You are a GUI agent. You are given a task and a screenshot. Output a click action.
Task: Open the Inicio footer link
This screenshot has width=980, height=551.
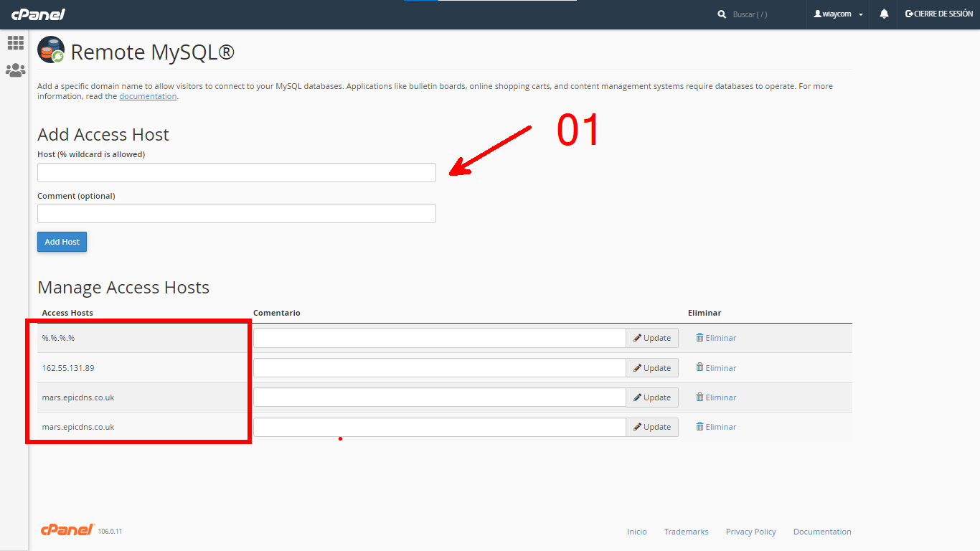[637, 532]
